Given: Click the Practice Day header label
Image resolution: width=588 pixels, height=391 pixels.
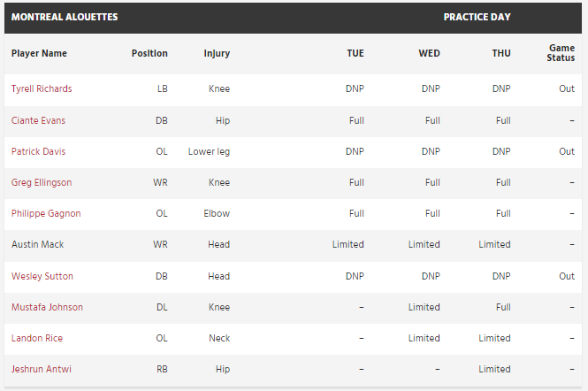Looking at the screenshot, I should pyautogui.click(x=477, y=17).
